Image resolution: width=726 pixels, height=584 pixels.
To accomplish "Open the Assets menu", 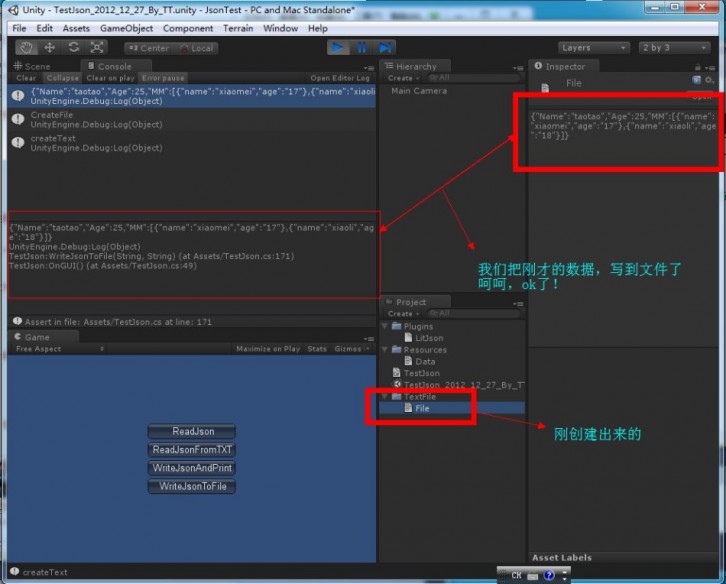I will tap(76, 28).
